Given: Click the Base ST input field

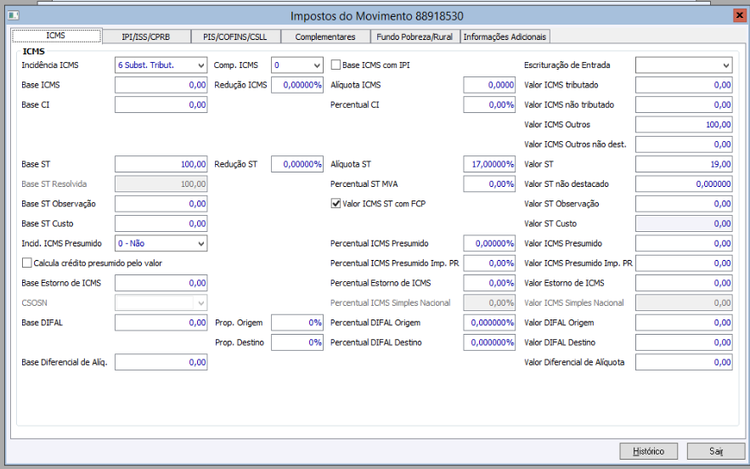Looking at the screenshot, I should (161, 164).
